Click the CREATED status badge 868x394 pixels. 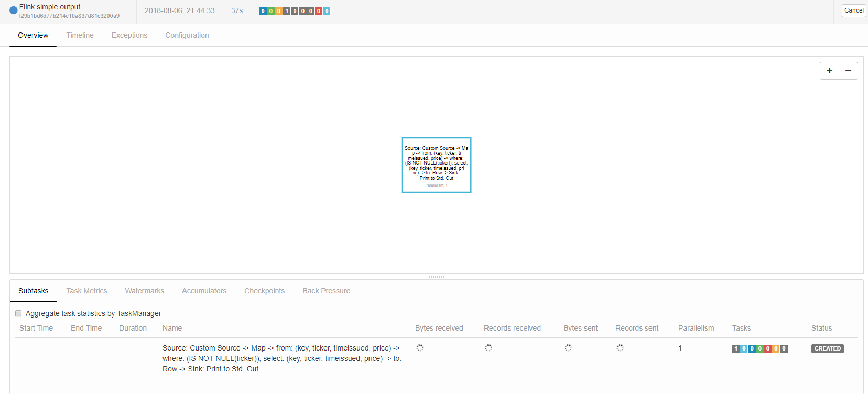(x=827, y=348)
